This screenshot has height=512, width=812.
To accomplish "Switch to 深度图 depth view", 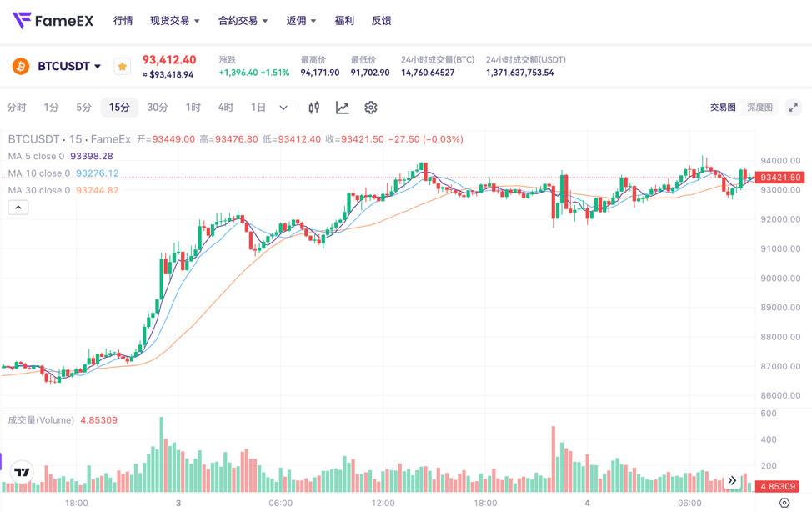I will [x=759, y=108].
